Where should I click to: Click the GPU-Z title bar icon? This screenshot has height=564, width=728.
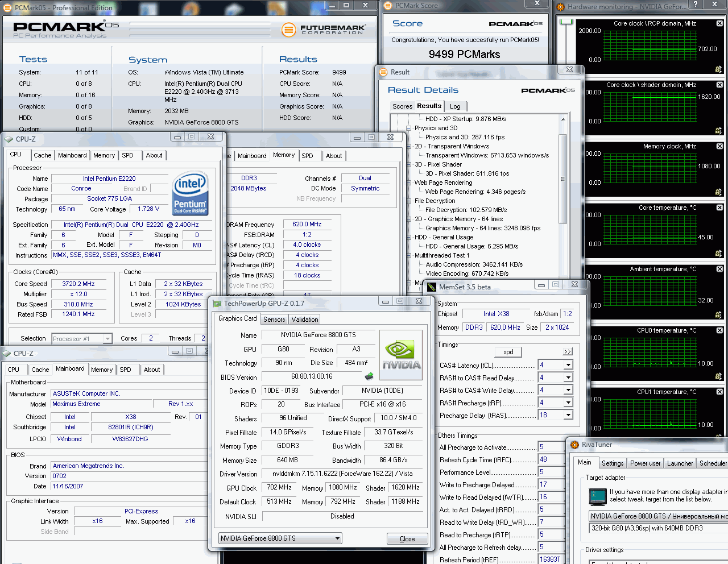click(217, 304)
